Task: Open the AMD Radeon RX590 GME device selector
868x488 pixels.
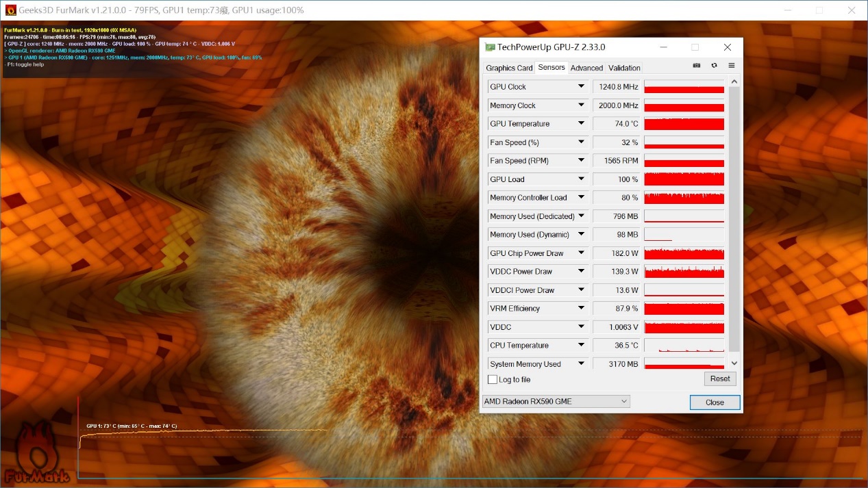Action: tap(556, 402)
